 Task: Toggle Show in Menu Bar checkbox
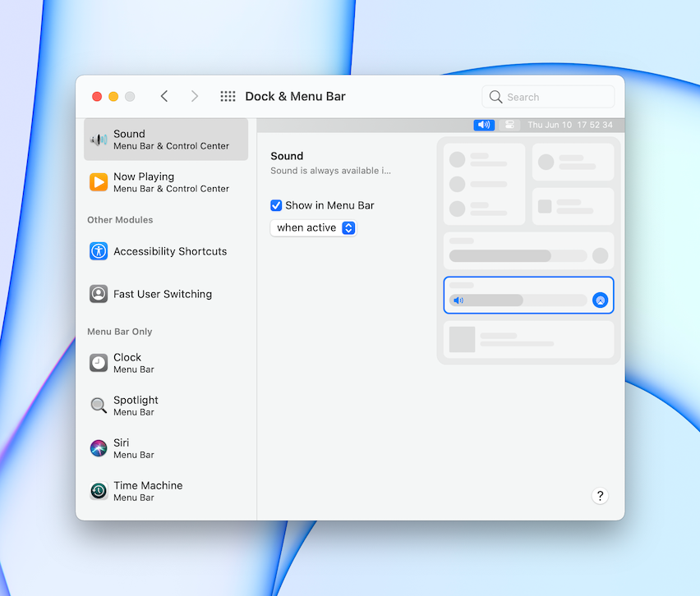click(x=276, y=205)
